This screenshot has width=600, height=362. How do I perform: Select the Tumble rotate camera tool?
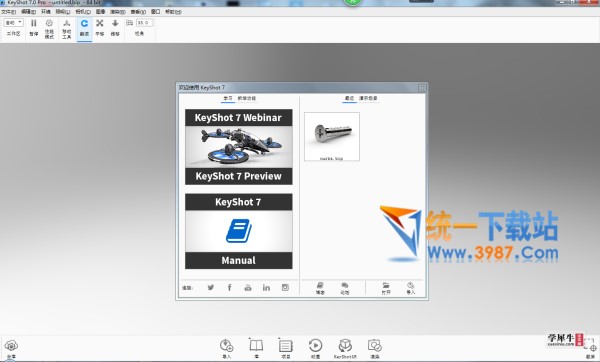click(84, 28)
